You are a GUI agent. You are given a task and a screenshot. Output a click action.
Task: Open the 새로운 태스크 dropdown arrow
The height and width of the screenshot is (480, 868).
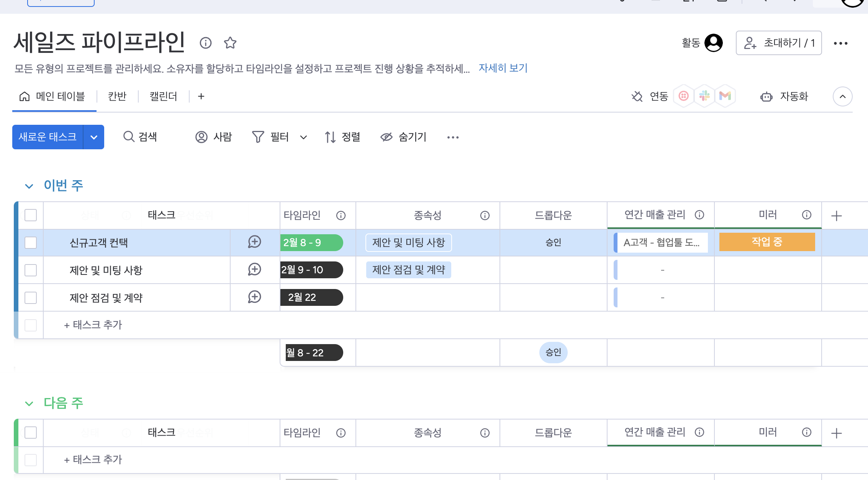[x=94, y=137]
